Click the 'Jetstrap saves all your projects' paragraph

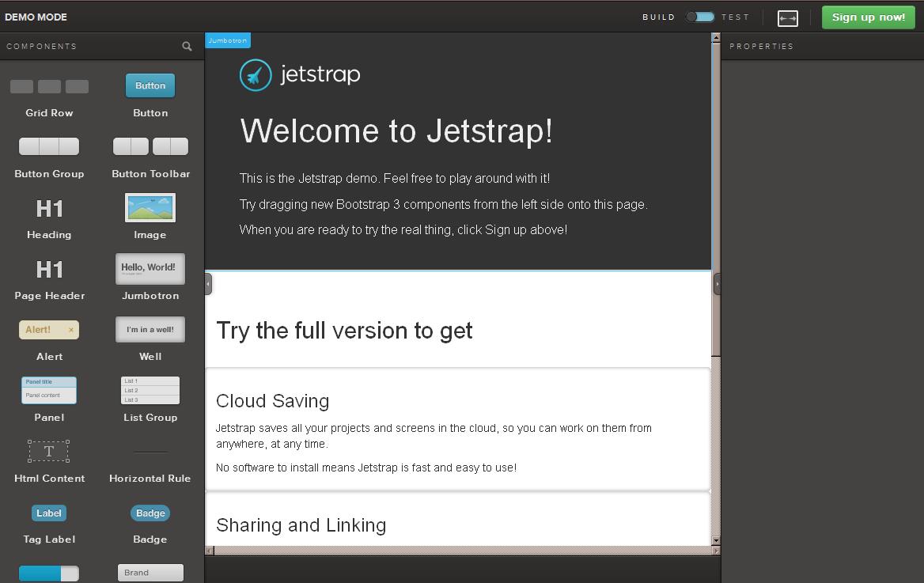point(434,436)
